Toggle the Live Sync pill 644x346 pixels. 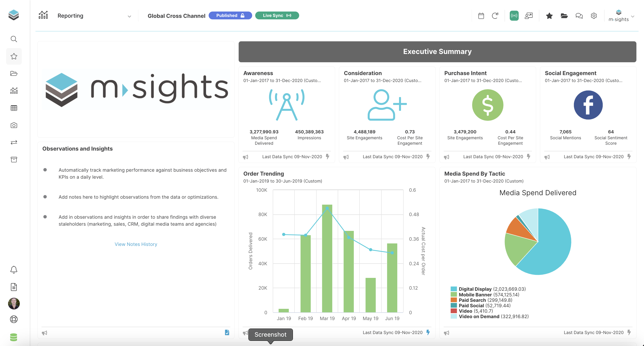tap(277, 15)
